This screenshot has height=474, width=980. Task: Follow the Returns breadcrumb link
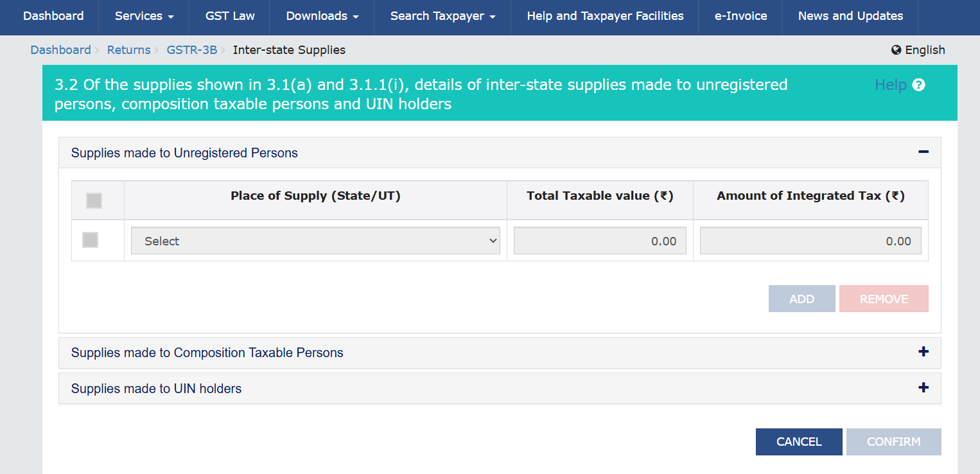point(128,50)
